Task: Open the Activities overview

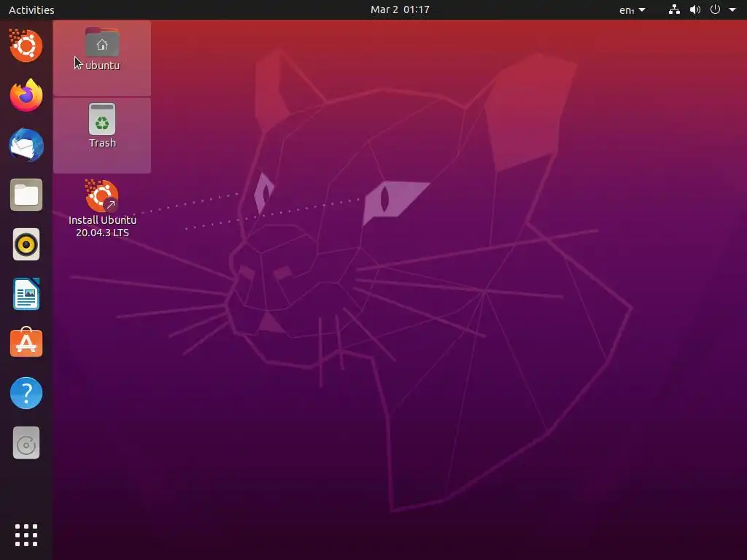Action: 31,9
